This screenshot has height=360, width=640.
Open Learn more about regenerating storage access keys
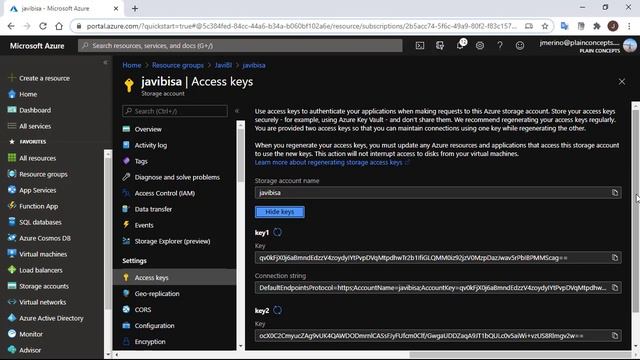coord(331,162)
